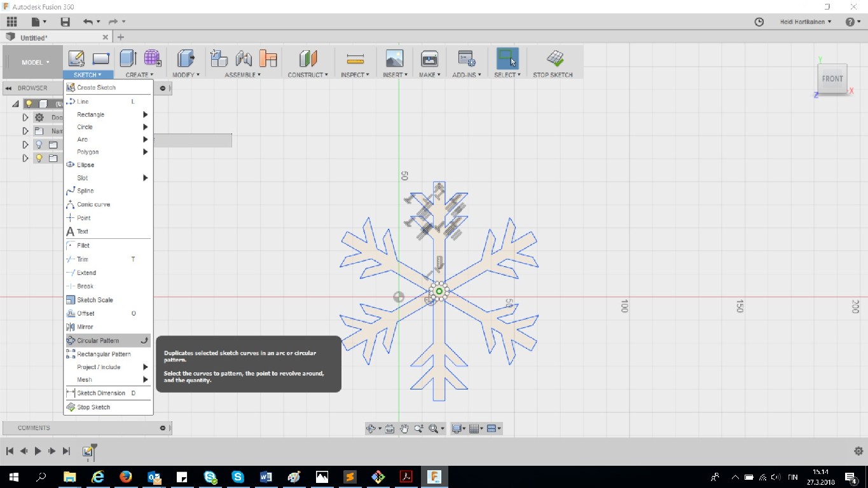Open the File menu dropdown icon
The height and width of the screenshot is (488, 868).
pos(39,22)
